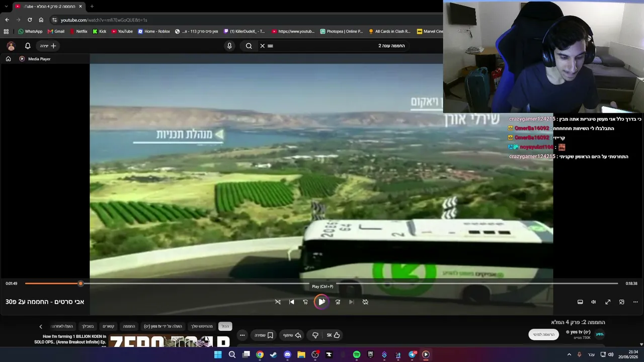The image size is (644, 362).
Task: Open a new browser tab
Action: tap(92, 7)
